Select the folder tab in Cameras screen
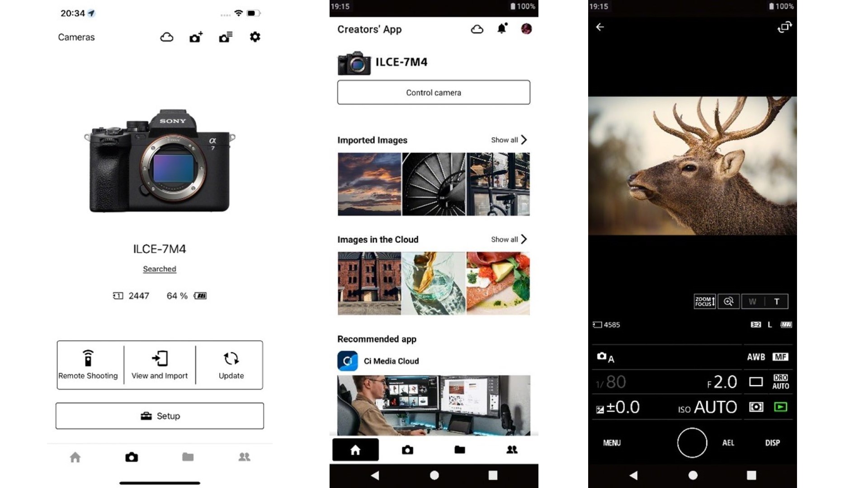 click(188, 457)
